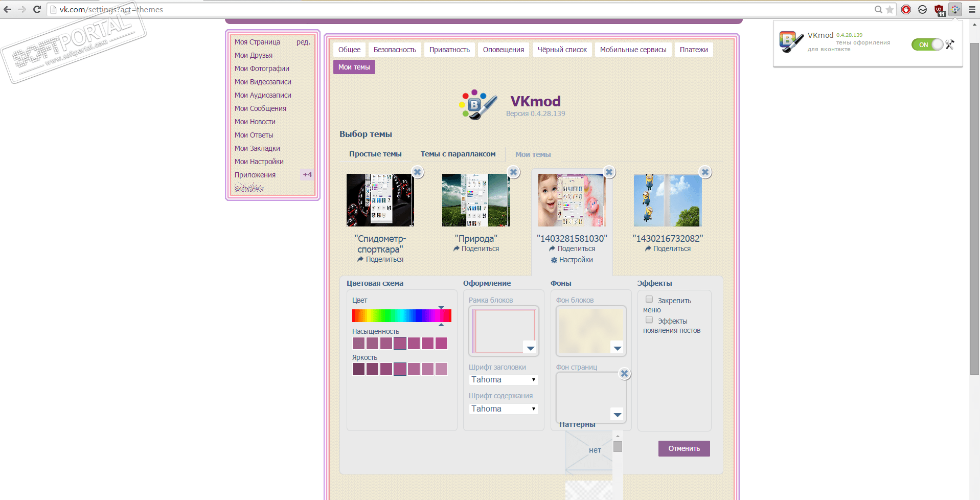The height and width of the screenshot is (500, 980).
Task: Enable the "Эффекты появления постов" checkbox
Action: click(x=649, y=320)
